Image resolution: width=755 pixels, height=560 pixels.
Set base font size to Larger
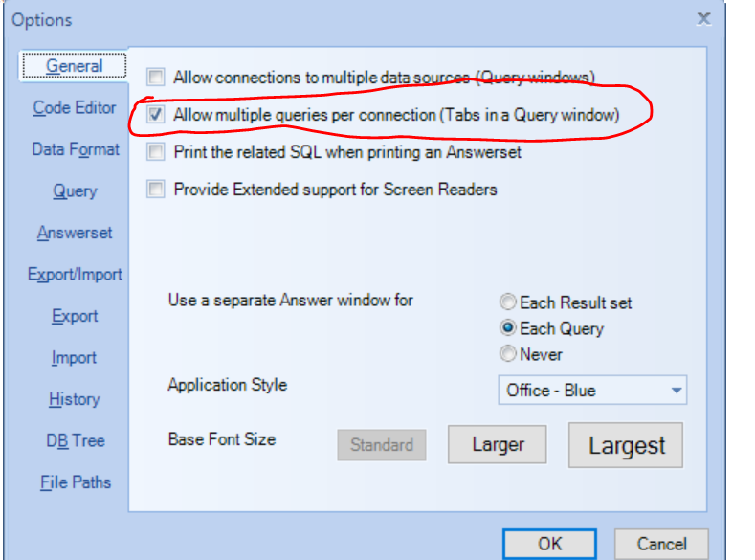[x=498, y=445]
